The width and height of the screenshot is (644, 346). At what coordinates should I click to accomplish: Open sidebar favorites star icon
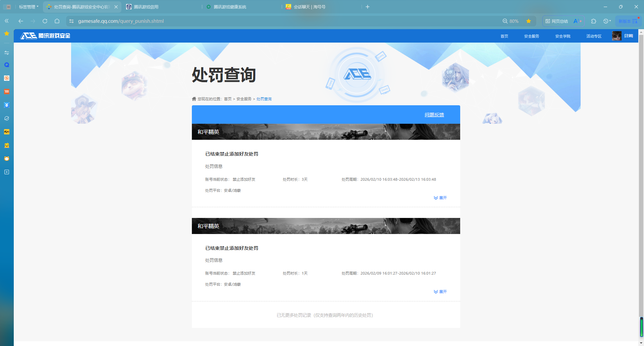tap(7, 34)
